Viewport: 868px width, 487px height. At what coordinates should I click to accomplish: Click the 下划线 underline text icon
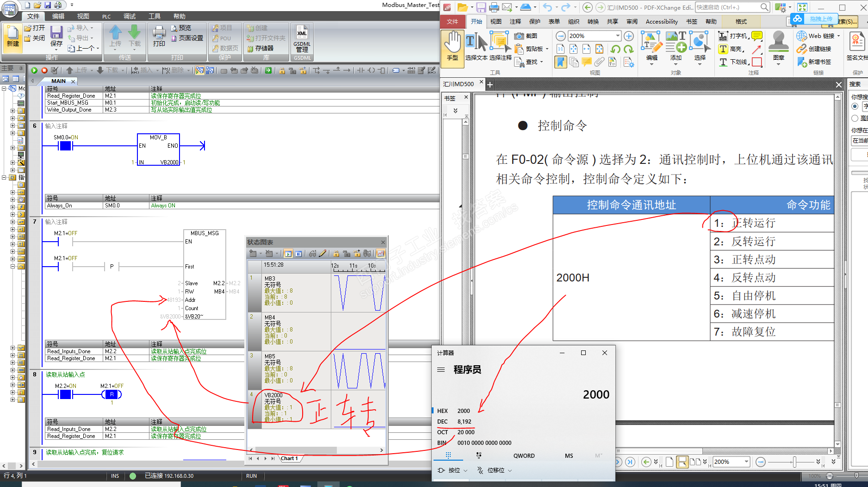(723, 62)
